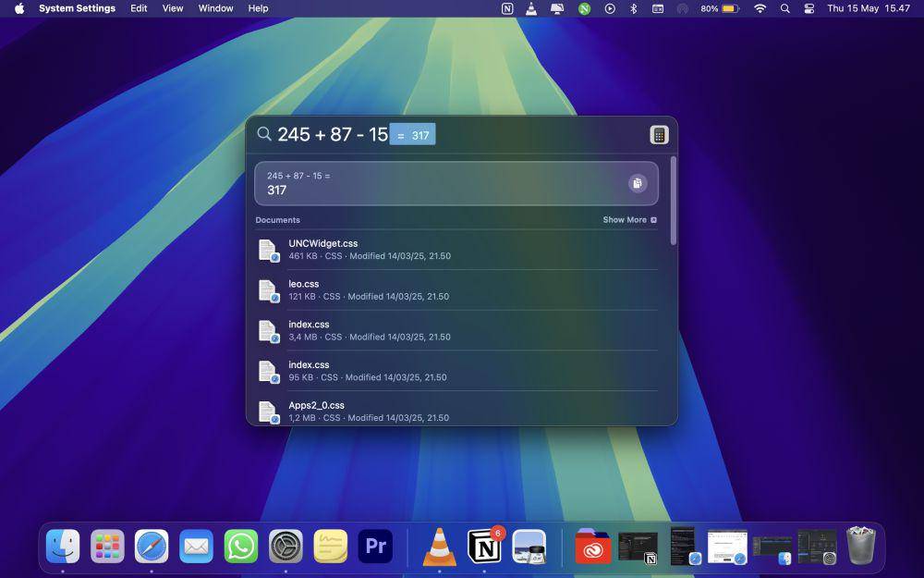This screenshot has width=924, height=578.
Task: Open the yellow Stickies app in Dock
Action: (x=331, y=546)
